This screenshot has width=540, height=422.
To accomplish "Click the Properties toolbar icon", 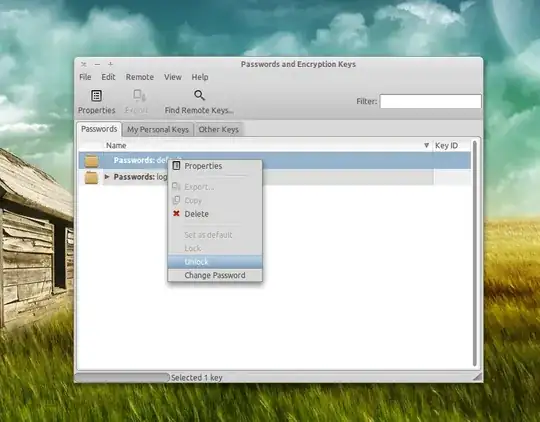I will (96, 96).
